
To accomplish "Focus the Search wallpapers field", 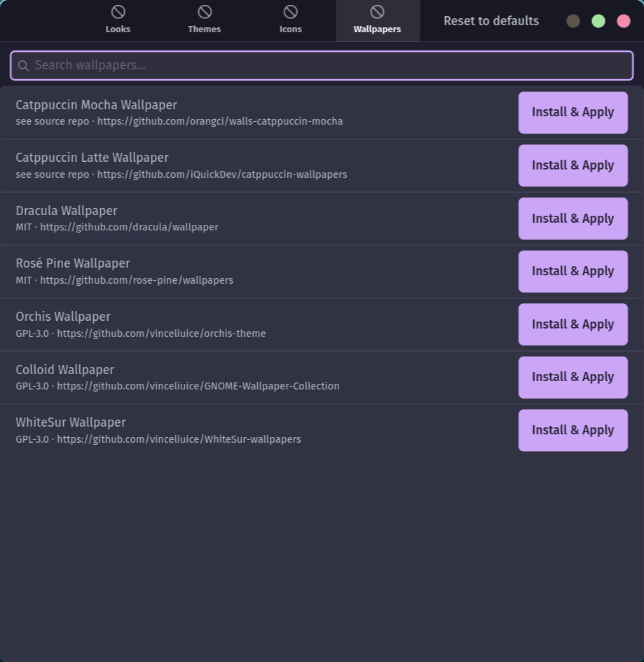I will [322, 65].
